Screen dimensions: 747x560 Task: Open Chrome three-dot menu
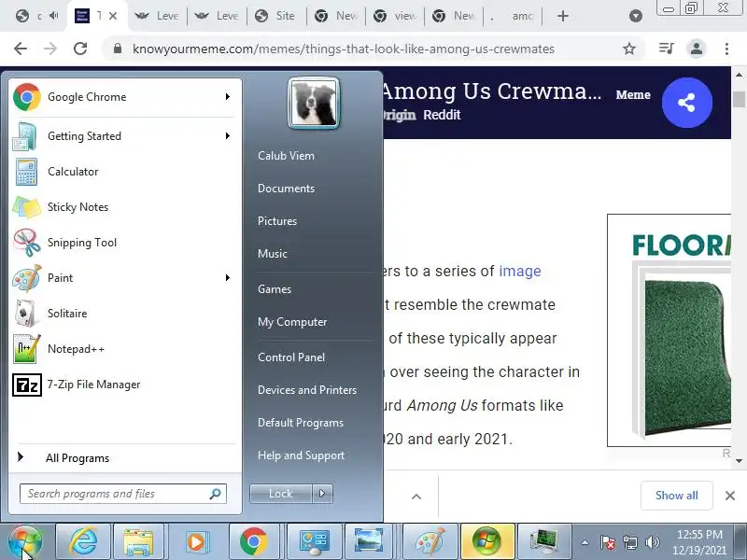tap(726, 49)
